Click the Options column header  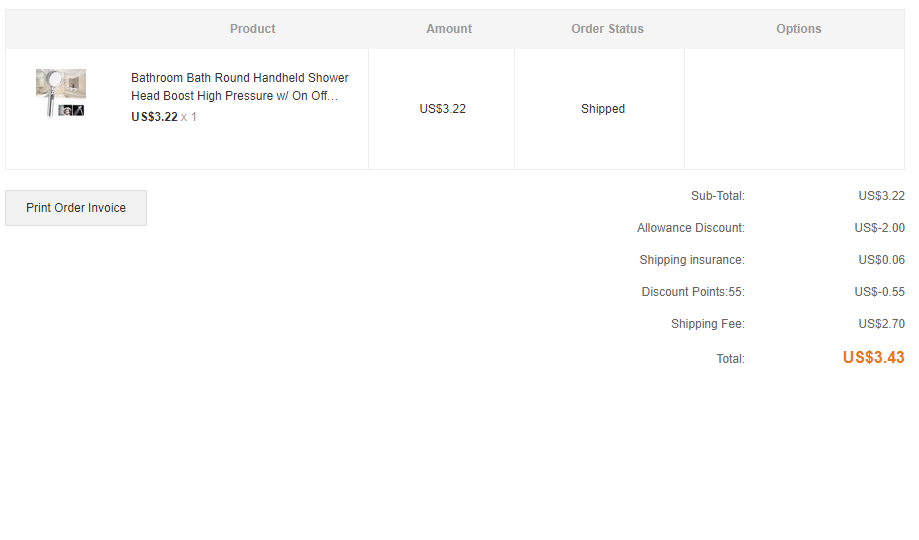pos(798,29)
